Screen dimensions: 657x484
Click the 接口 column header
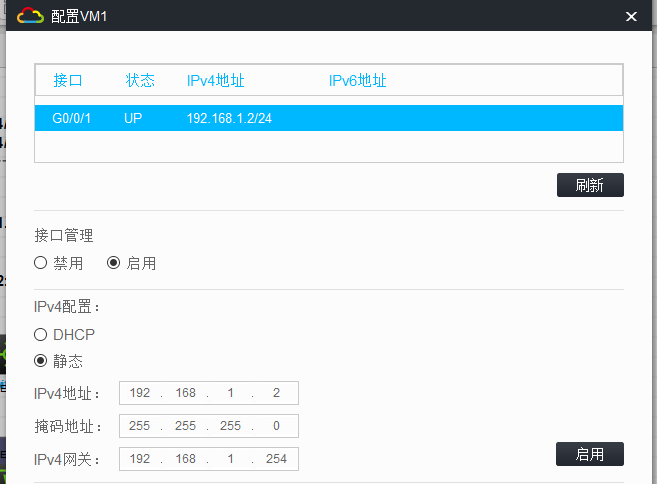pos(67,80)
